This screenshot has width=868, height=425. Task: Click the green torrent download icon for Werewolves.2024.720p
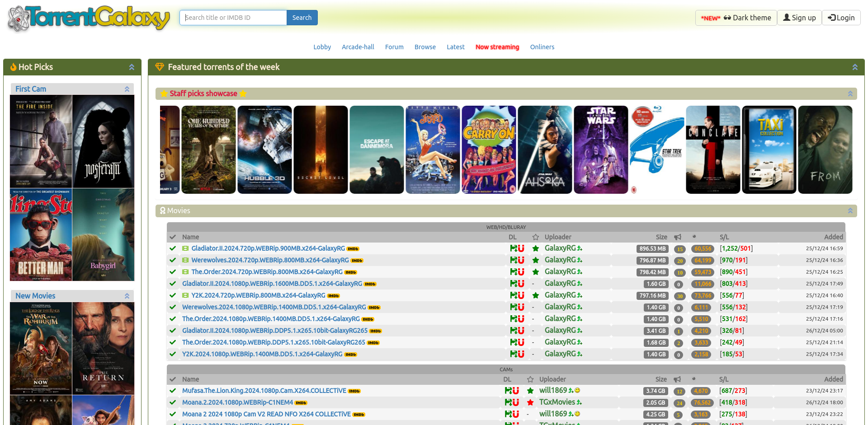[x=513, y=260]
